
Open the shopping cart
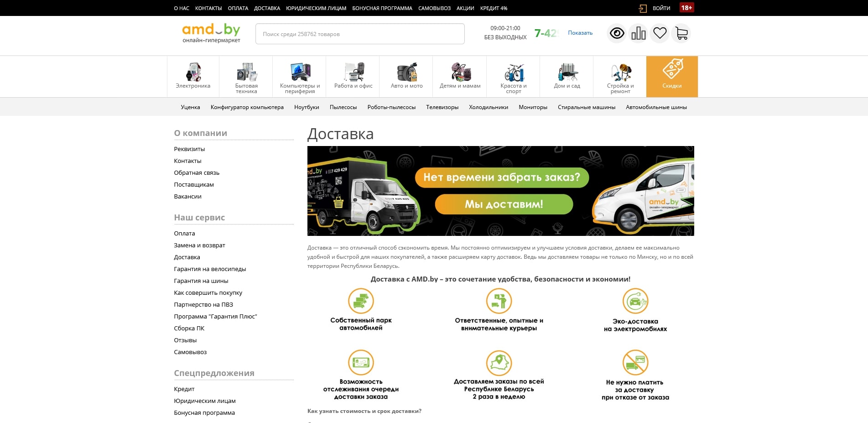pyautogui.click(x=681, y=33)
